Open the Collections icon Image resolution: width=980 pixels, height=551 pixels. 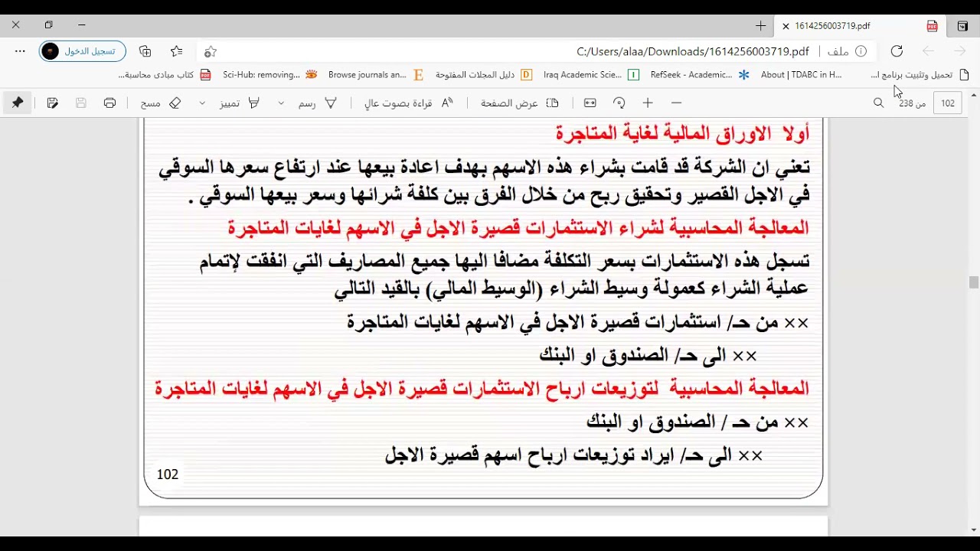point(145,51)
